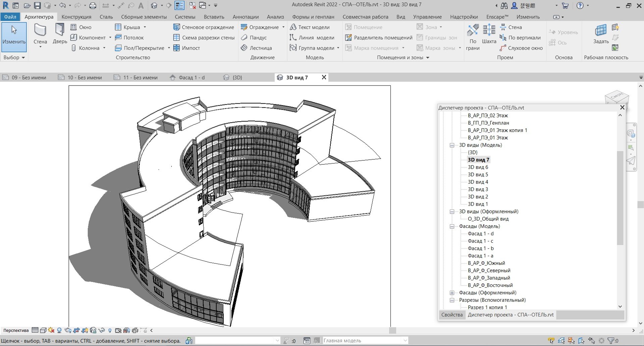Image resolution: width=644 pixels, height=346 pixels.
Task: Print using the printer icon in quick access
Action: point(93,5)
